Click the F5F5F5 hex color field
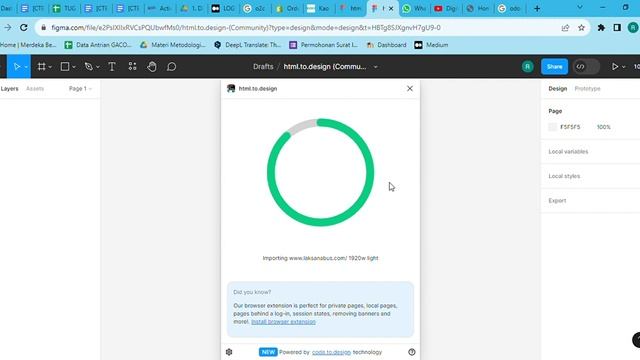Screen dimensions: 640x360 pos(570,127)
